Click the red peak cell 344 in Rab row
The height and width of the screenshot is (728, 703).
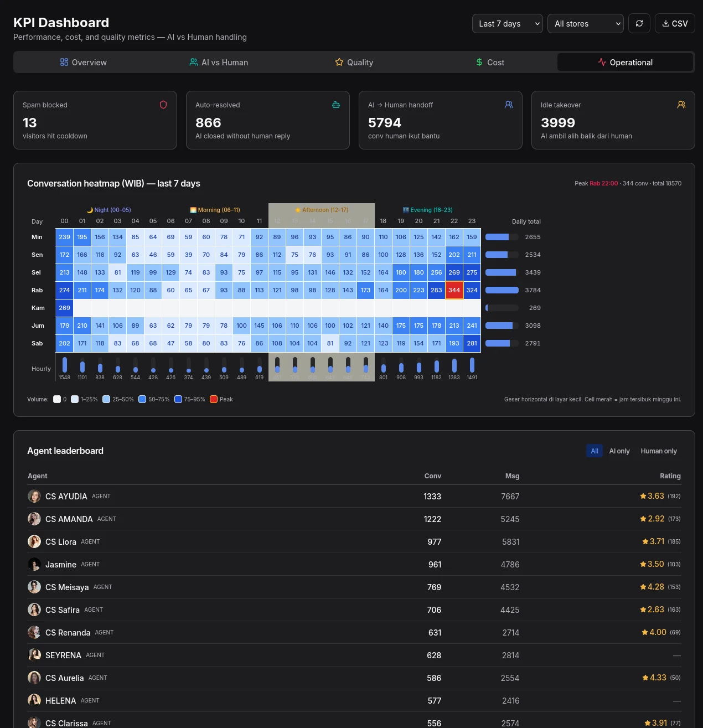(x=454, y=290)
